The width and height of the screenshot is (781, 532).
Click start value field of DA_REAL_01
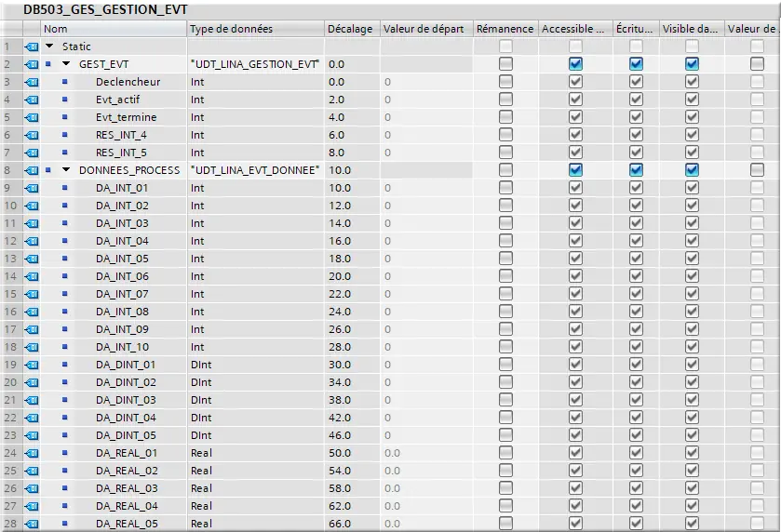[426, 453]
